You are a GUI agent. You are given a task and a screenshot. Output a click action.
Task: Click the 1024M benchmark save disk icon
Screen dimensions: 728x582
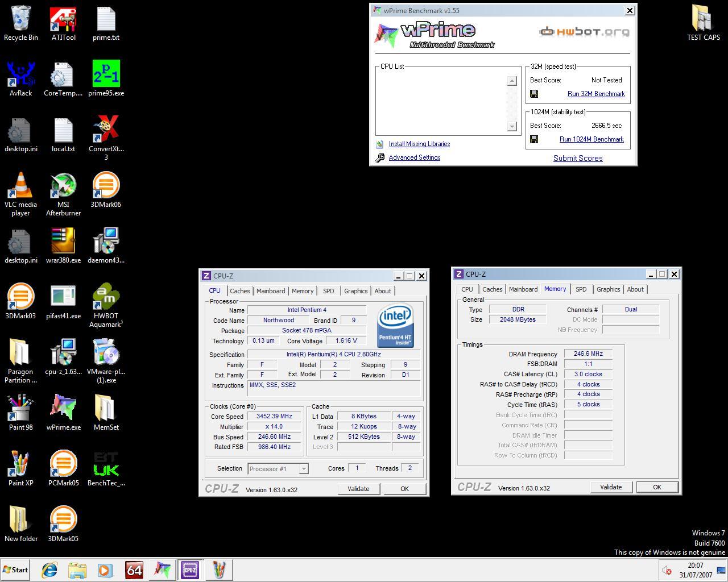tap(534, 139)
